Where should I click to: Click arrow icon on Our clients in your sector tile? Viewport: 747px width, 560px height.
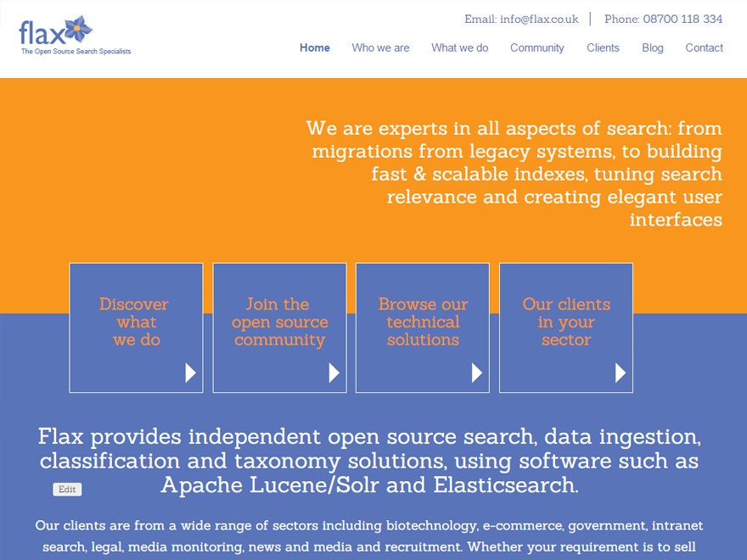click(x=621, y=372)
